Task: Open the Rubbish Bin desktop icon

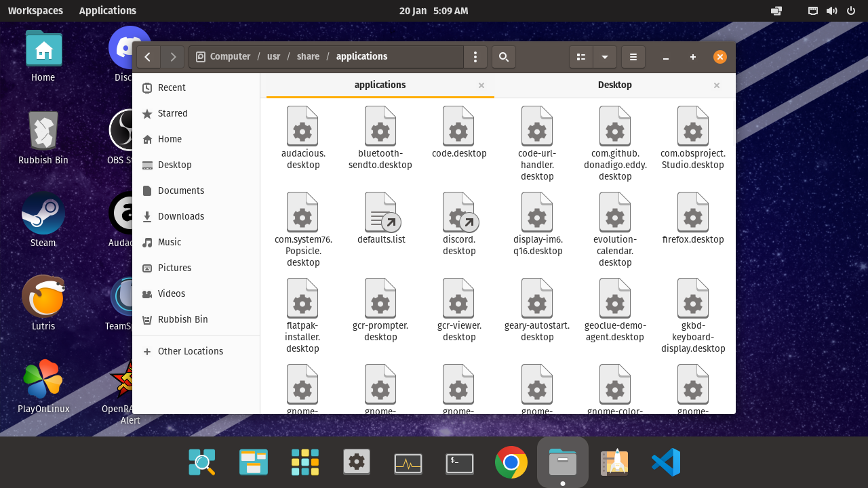Action: pyautogui.click(x=43, y=138)
